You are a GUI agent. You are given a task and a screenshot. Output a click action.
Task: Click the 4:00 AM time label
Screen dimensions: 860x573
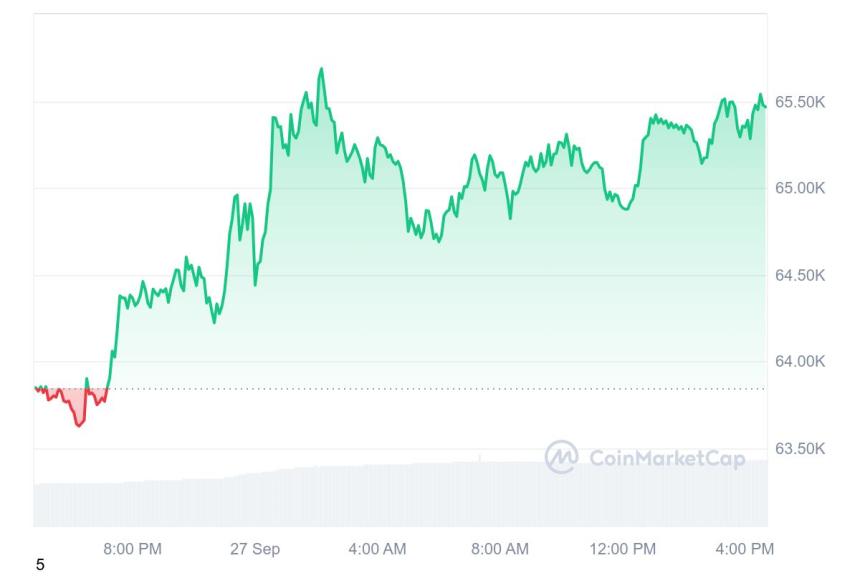click(x=377, y=548)
